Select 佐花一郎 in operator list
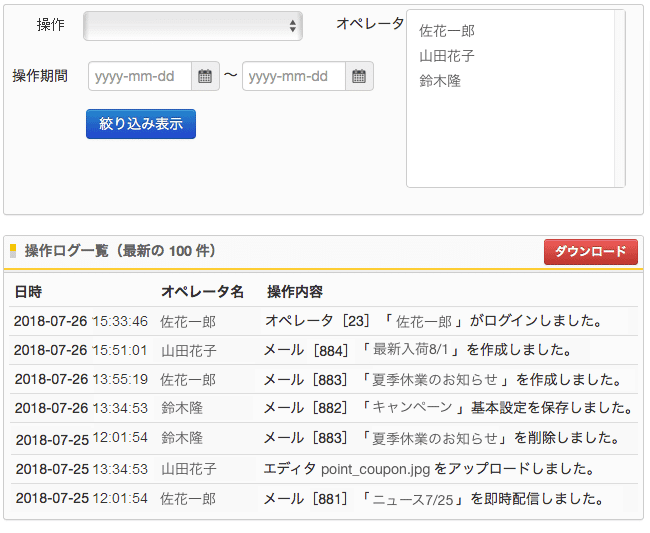Image resolution: width=650 pixels, height=533 pixels. pos(447,31)
